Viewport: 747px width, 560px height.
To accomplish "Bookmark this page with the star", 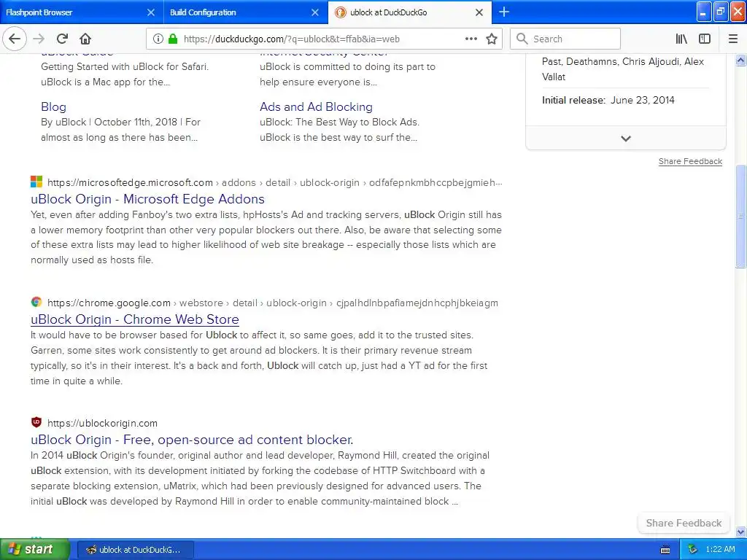I will point(492,39).
